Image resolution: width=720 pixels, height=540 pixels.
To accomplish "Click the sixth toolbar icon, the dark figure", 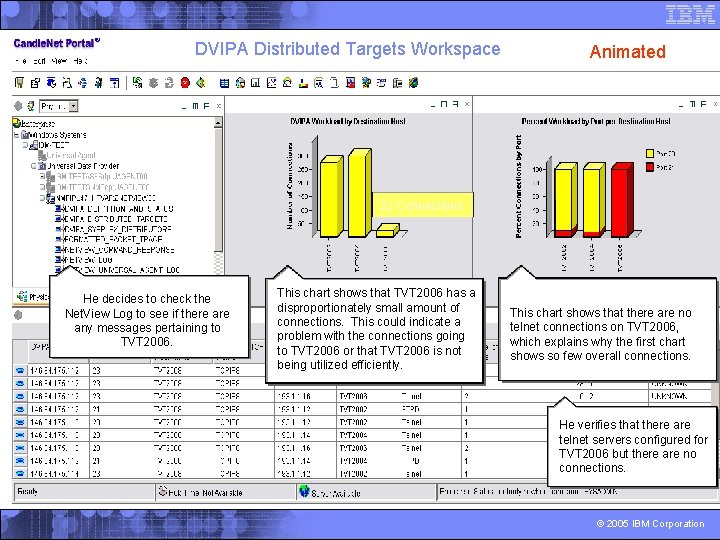I will 98,83.
